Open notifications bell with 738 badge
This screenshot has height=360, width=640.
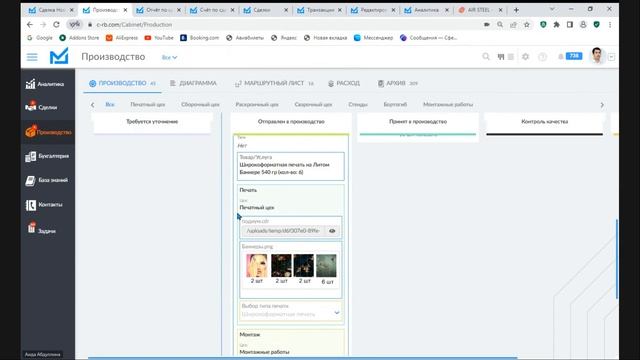pyautogui.click(x=570, y=56)
